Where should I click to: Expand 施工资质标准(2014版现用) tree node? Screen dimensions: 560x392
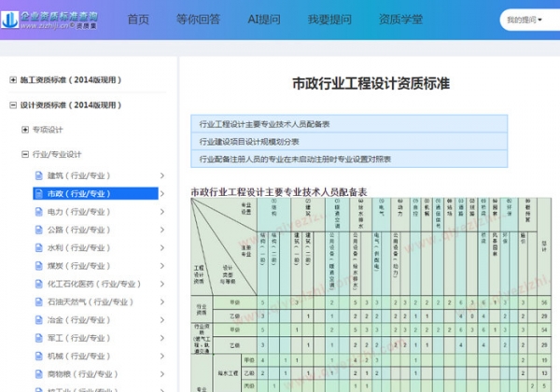pyautogui.click(x=13, y=80)
